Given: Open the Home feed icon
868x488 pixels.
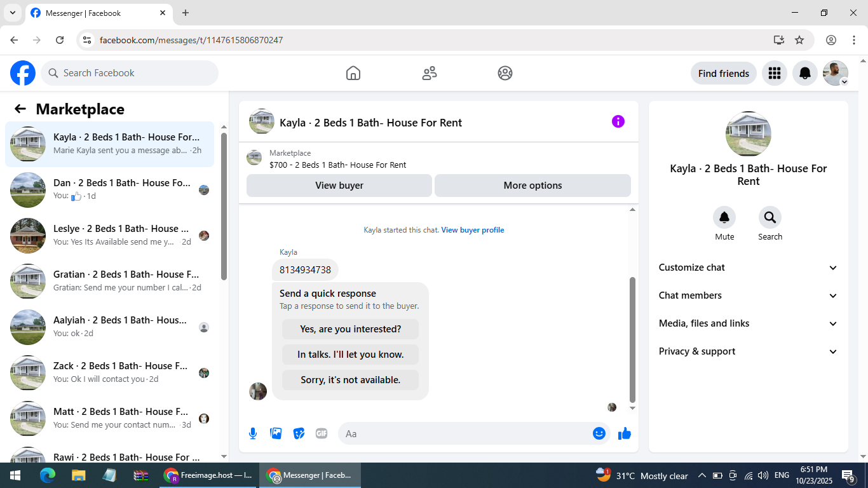Looking at the screenshot, I should click(x=353, y=73).
